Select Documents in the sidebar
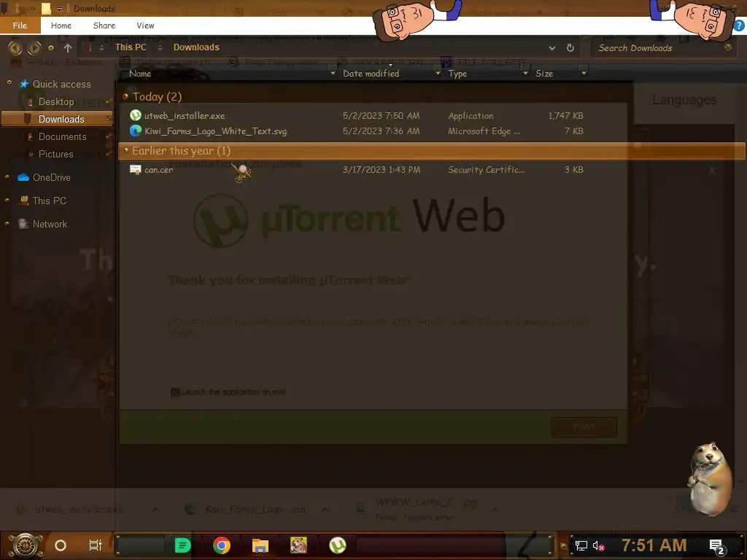This screenshot has width=747, height=560. tap(63, 136)
